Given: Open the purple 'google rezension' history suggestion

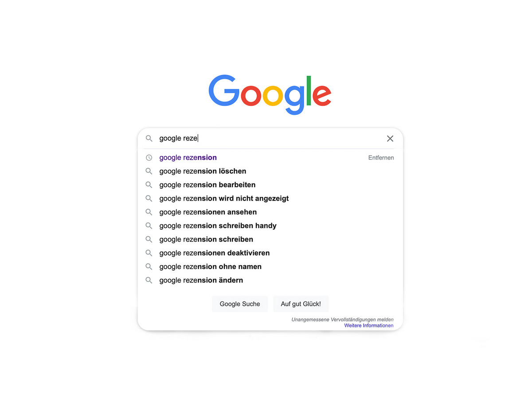Looking at the screenshot, I should pos(188,157).
